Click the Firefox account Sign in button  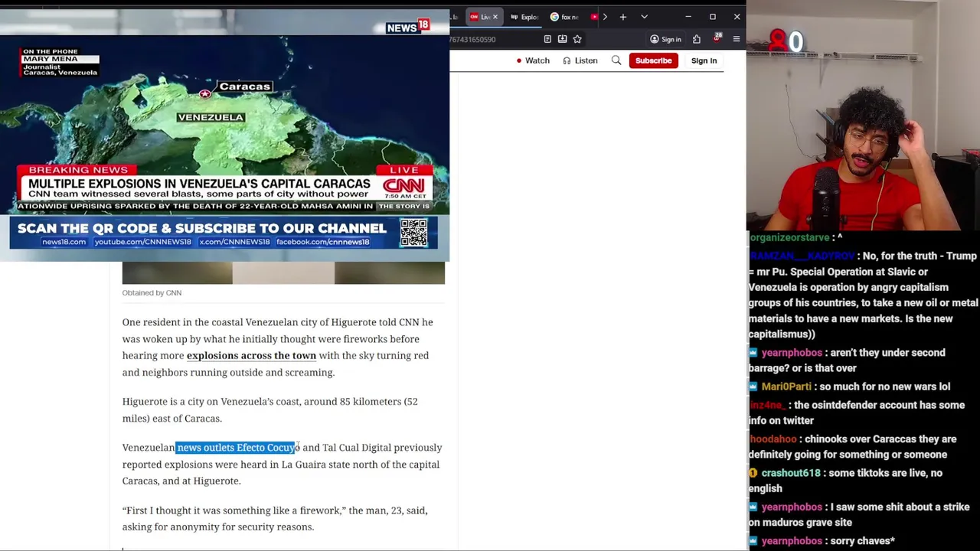(x=665, y=39)
